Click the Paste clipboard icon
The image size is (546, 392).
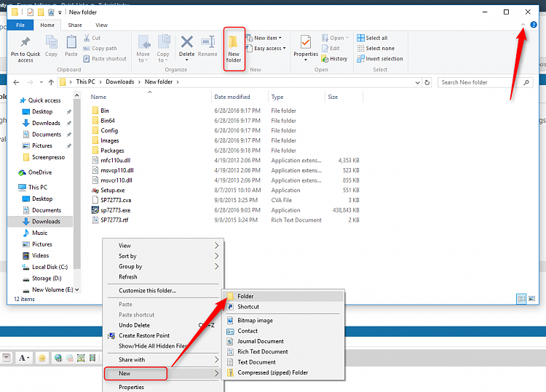pos(71,42)
